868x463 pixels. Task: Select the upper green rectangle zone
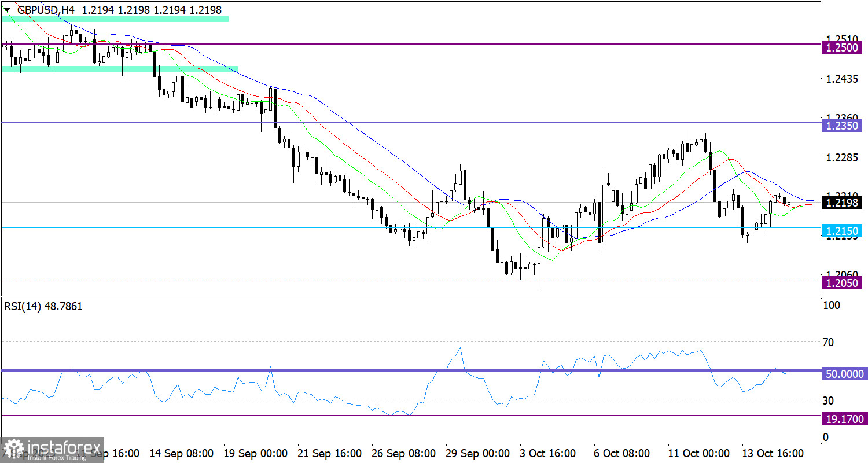(115, 19)
